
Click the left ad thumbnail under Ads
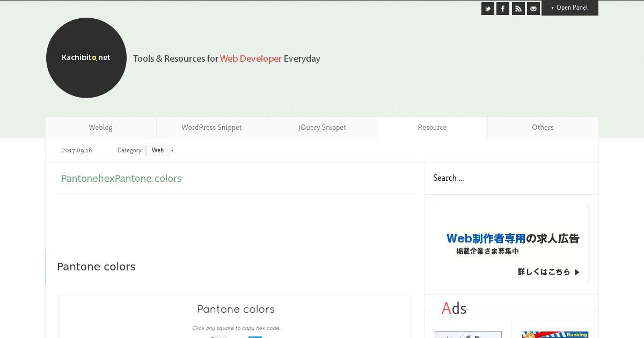(x=468, y=335)
